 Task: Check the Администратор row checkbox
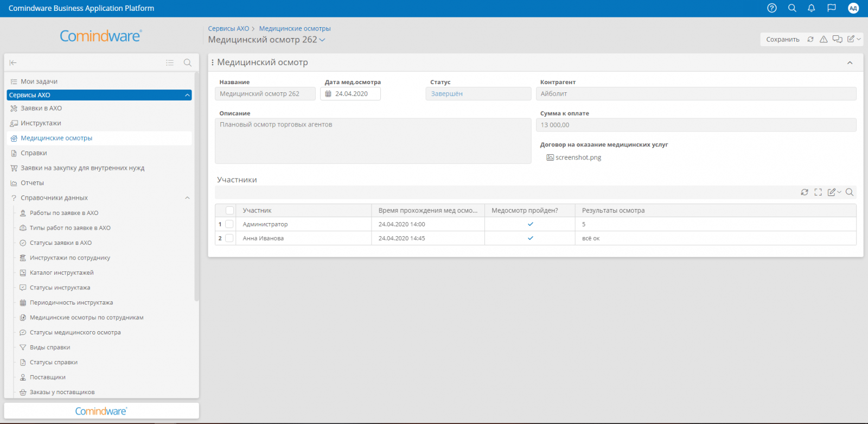click(x=229, y=224)
